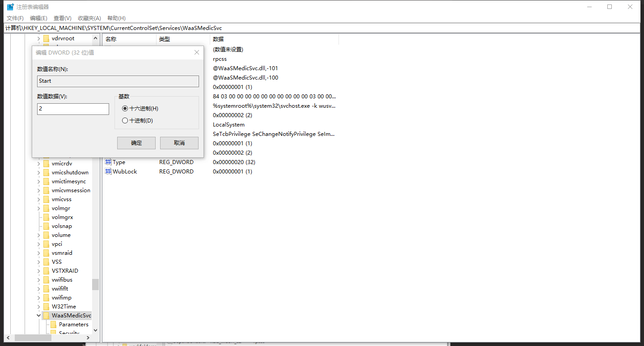Viewport: 644px width, 346px height.
Task: Click the volsnap folder icon
Action: 46,226
